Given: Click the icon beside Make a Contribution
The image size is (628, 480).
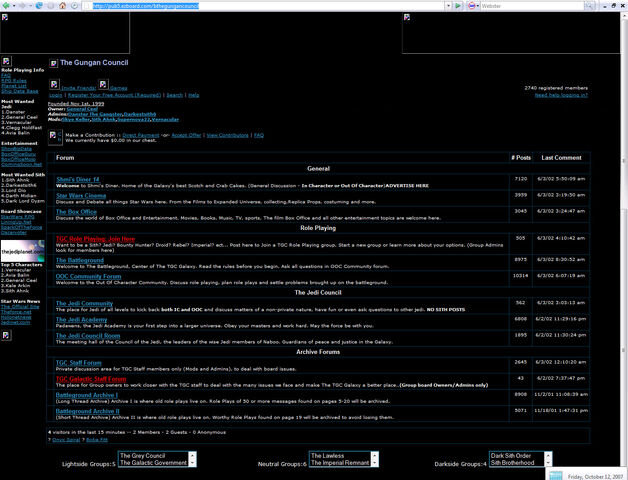Looking at the screenshot, I should click(53, 135).
